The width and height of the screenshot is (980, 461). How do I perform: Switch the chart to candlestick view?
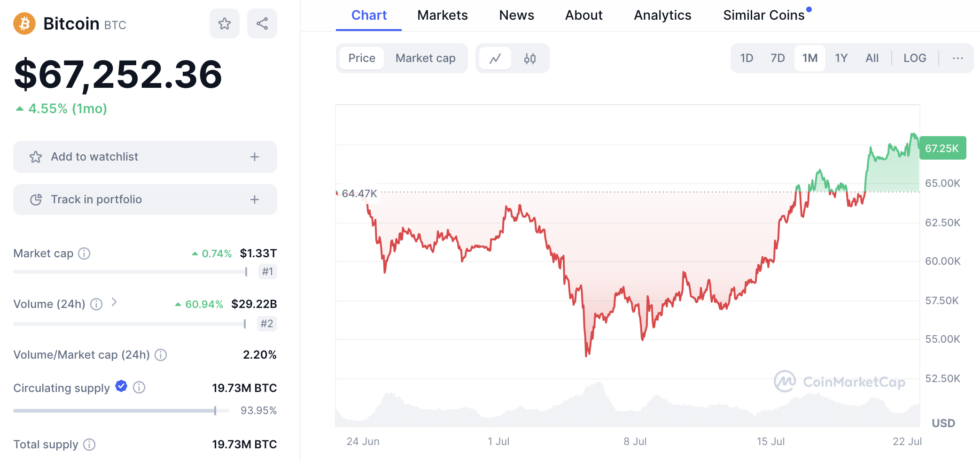coord(529,58)
